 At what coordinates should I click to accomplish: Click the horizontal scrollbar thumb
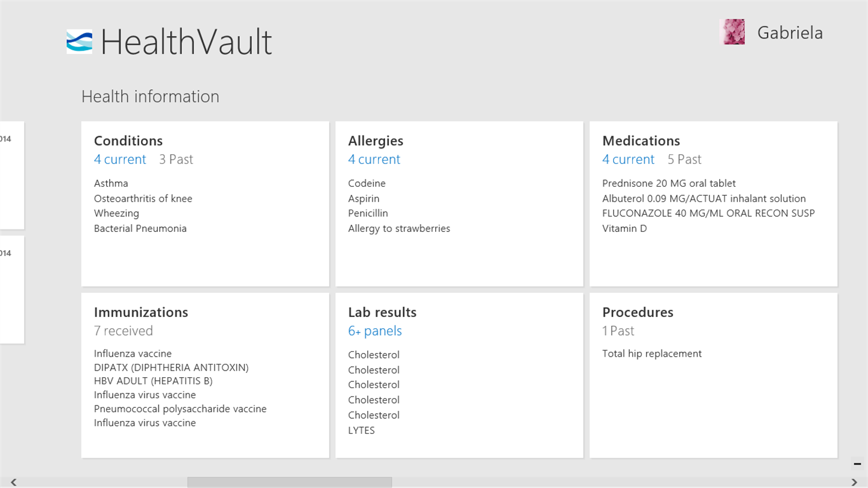point(289,482)
